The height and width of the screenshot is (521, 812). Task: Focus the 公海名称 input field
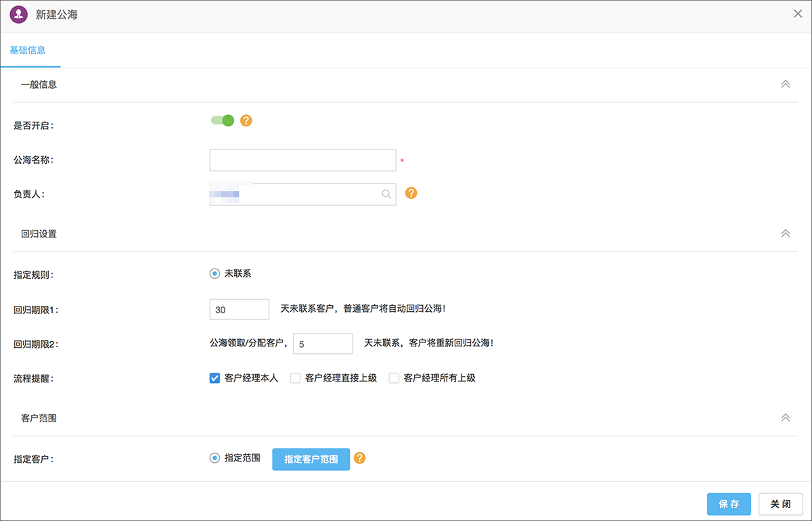coord(302,160)
